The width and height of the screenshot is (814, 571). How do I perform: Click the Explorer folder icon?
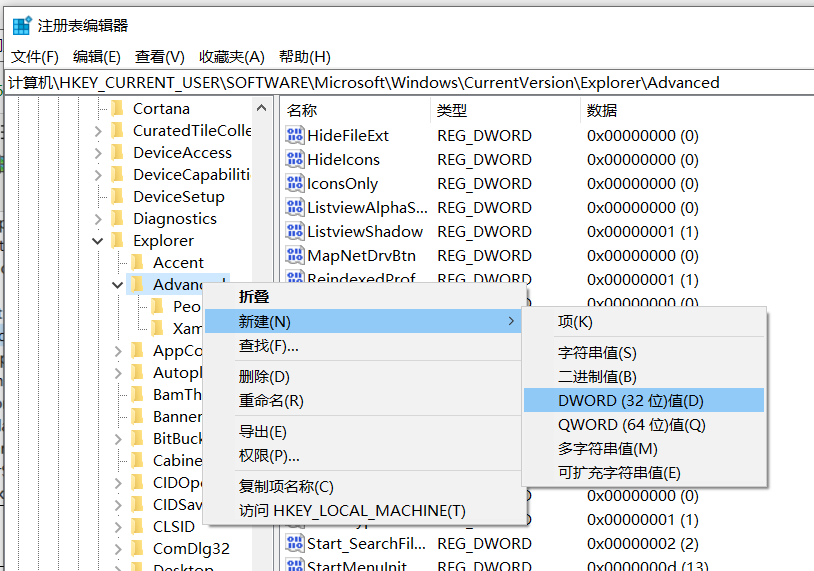tap(118, 240)
